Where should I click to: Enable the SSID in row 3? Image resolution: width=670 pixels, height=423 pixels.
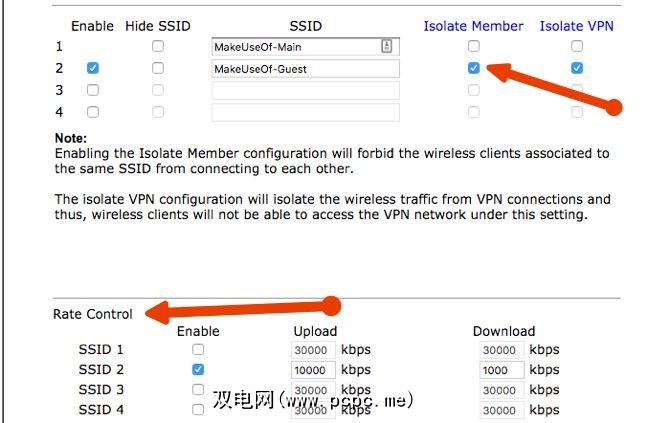point(93,91)
